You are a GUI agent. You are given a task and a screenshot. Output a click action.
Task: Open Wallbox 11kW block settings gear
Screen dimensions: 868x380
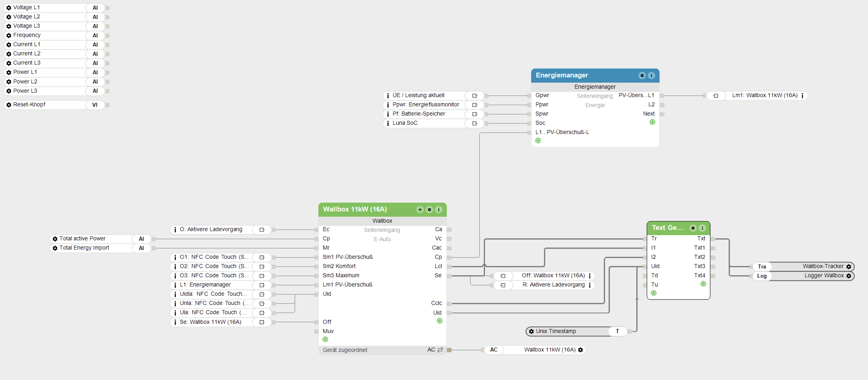[x=429, y=209]
